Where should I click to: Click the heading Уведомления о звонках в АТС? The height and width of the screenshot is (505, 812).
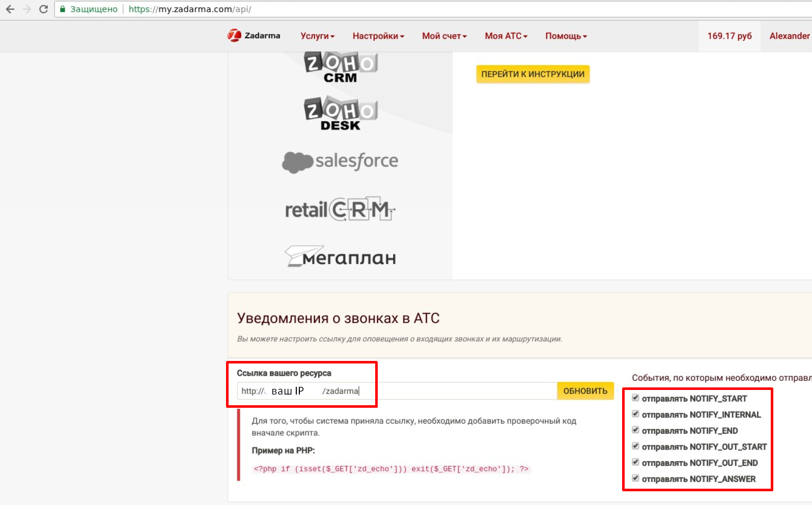pyautogui.click(x=338, y=318)
